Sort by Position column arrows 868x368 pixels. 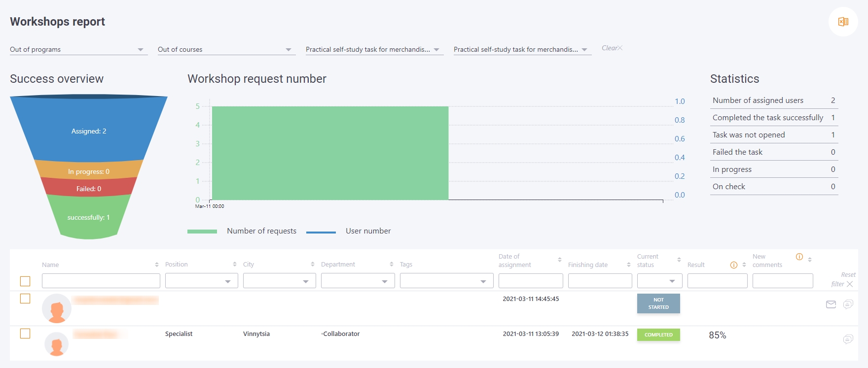(235, 265)
